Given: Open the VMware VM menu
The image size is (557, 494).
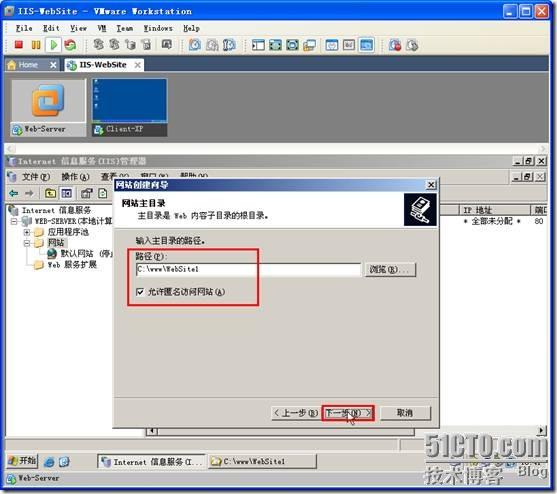Looking at the screenshot, I should [102, 28].
